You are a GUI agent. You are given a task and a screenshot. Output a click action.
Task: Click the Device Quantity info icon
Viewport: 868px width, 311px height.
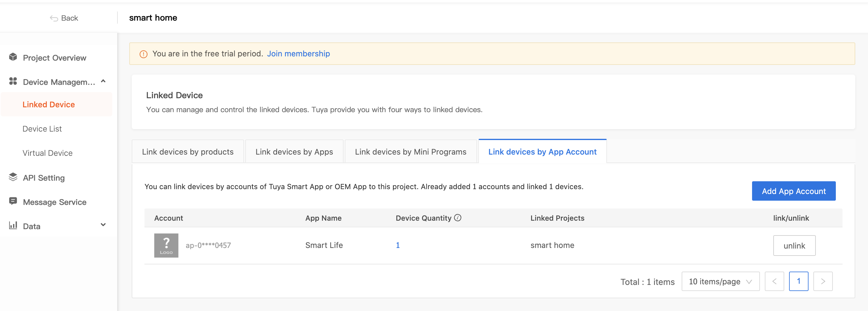[x=458, y=218]
